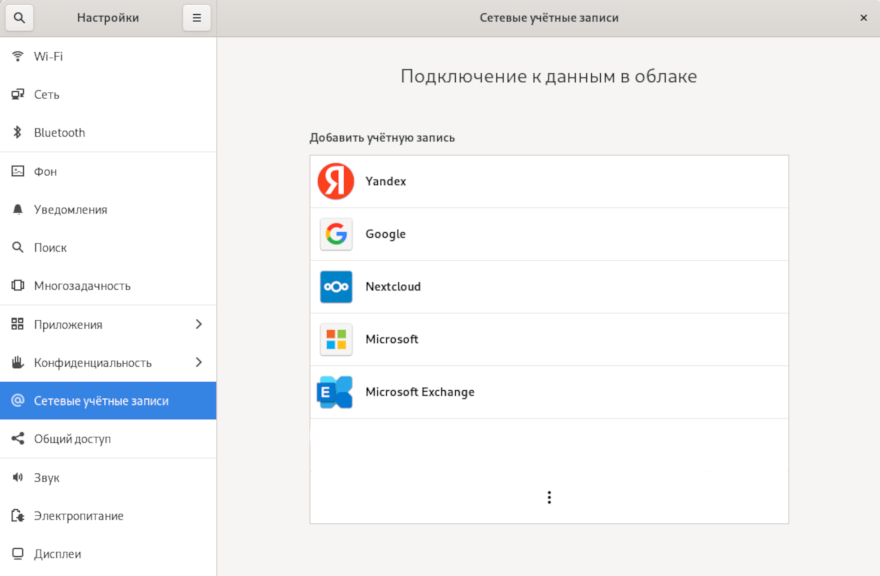This screenshot has height=576, width=880.
Task: Open the hamburger menu in Settings header
Action: click(197, 18)
